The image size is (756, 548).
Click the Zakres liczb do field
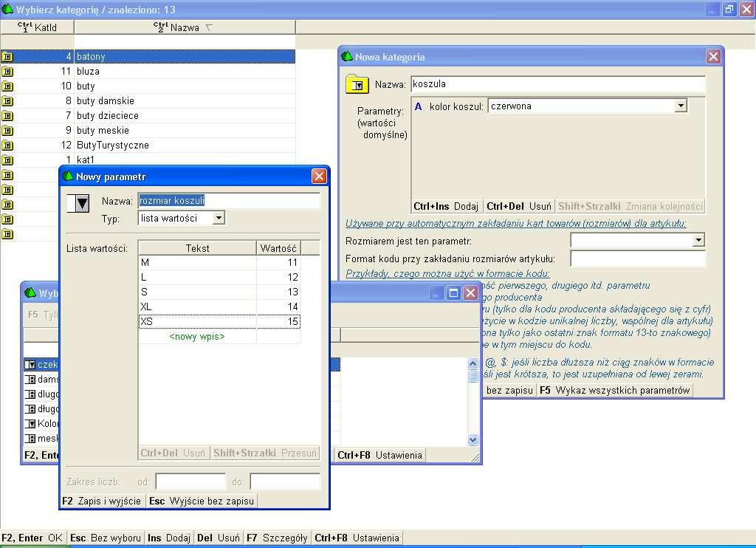(285, 482)
